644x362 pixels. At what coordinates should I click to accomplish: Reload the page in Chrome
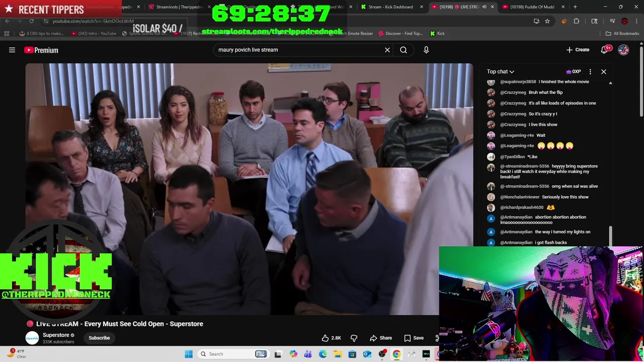point(31,21)
